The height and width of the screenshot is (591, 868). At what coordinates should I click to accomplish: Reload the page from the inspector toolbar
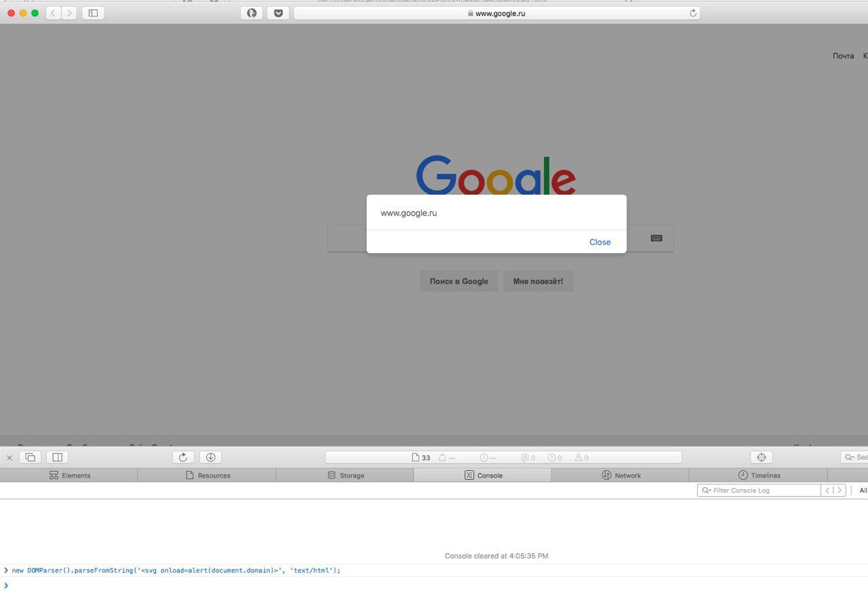pyautogui.click(x=183, y=457)
